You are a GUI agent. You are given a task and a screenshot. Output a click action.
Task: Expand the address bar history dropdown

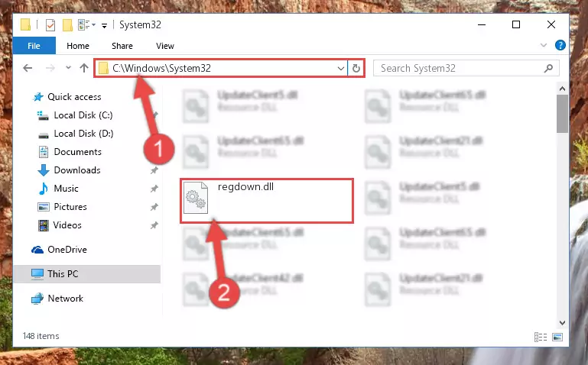click(340, 68)
